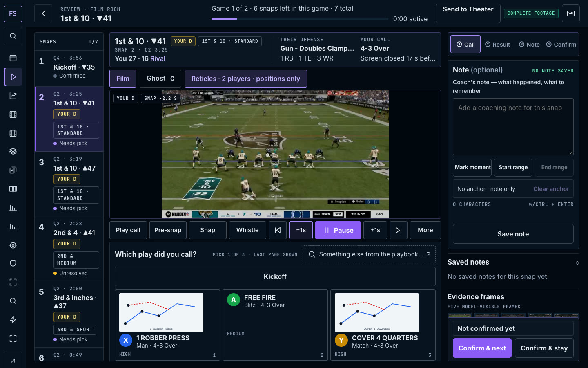Open the bar chart icon just above the target icon
The image size is (588, 368).
13,227
